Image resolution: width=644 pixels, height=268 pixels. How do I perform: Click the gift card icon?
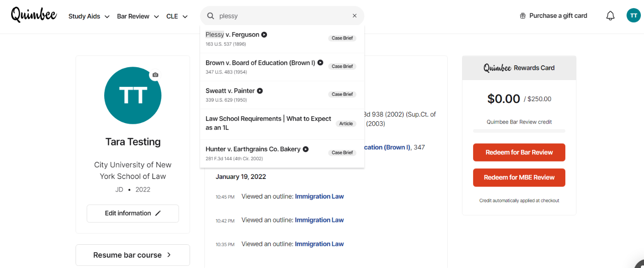pos(523,16)
